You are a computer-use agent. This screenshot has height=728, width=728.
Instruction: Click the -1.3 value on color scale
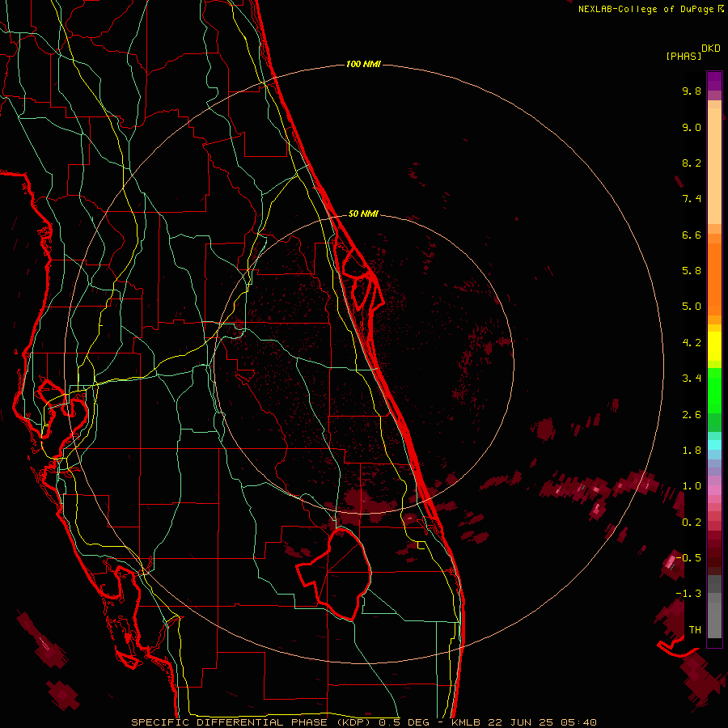pos(688,594)
